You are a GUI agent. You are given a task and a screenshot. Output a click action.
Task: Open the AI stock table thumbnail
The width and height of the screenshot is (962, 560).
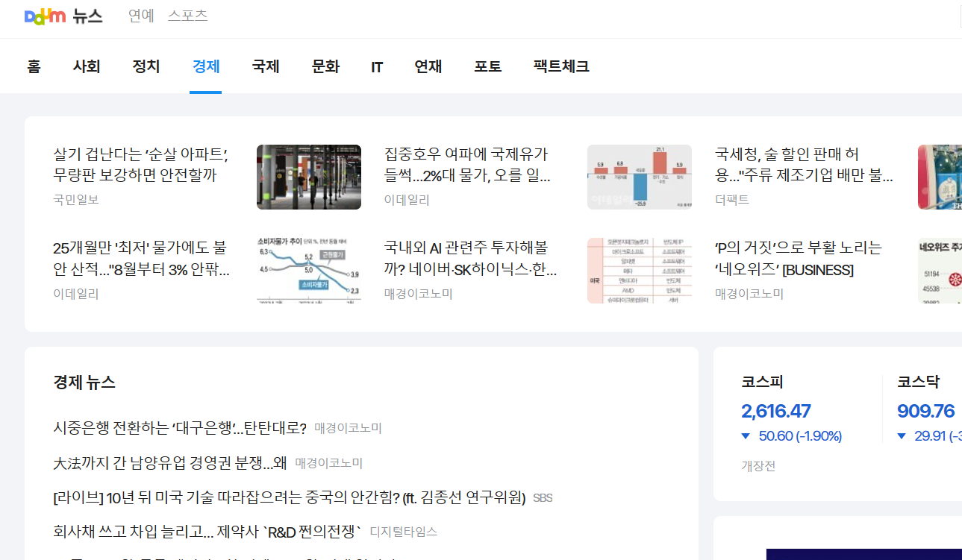(x=640, y=271)
